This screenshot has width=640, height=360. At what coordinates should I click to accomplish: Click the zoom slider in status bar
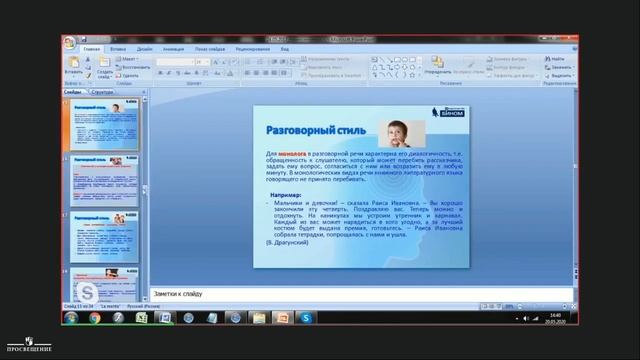coord(543,306)
